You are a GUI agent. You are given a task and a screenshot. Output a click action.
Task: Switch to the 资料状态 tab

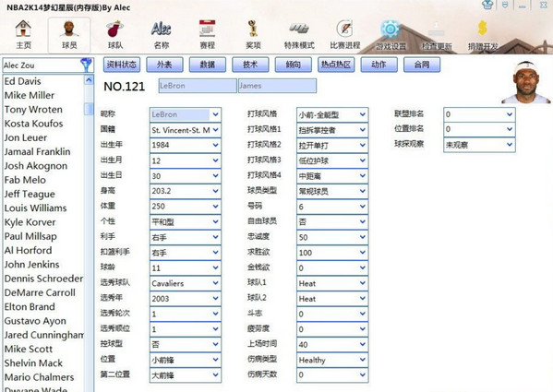pos(122,65)
